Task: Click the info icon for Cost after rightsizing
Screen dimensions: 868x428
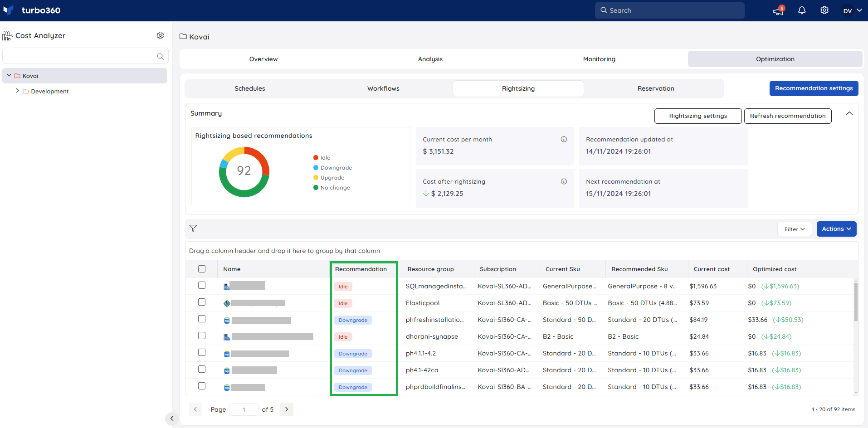Action: coord(564,181)
